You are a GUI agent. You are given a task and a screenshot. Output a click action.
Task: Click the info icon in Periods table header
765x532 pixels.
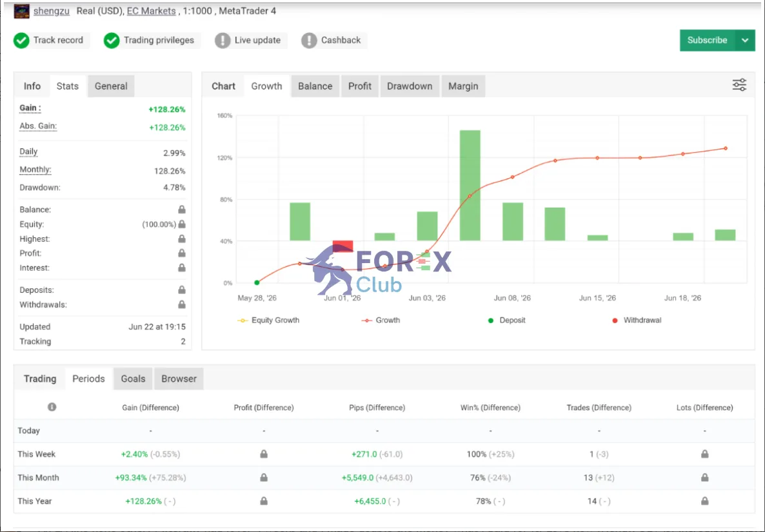[52, 407]
